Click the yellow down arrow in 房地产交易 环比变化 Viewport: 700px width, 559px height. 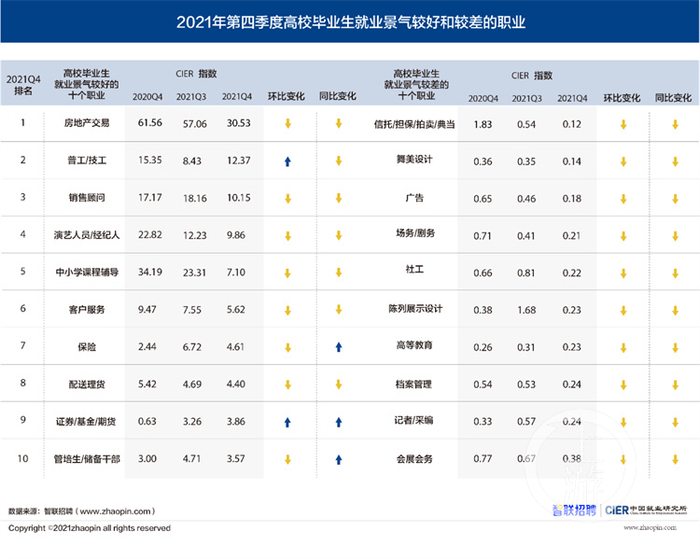[288, 124]
